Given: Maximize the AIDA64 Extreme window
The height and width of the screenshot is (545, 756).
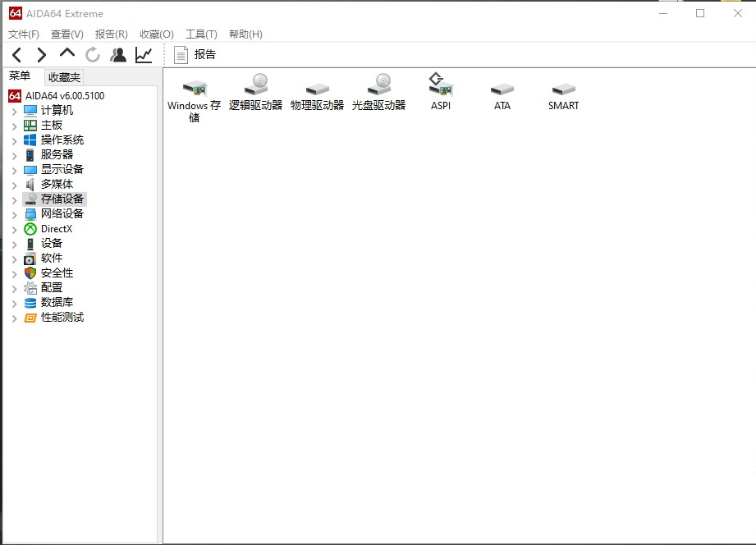Looking at the screenshot, I should 700,13.
